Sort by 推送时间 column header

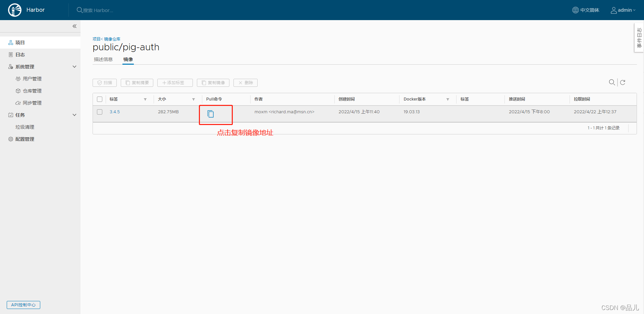(x=517, y=99)
